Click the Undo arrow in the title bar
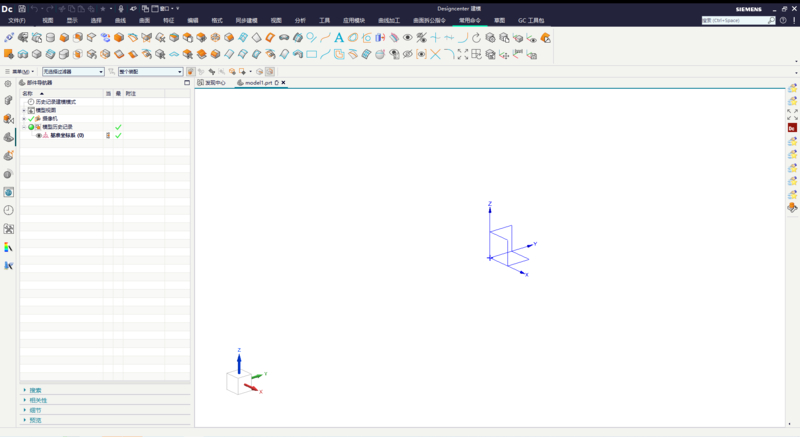This screenshot has height=437, width=800. click(x=34, y=9)
